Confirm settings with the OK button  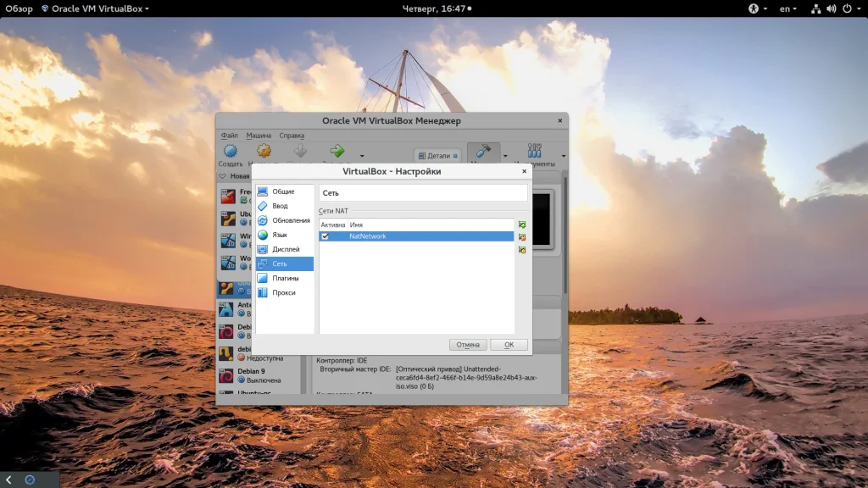click(x=509, y=345)
